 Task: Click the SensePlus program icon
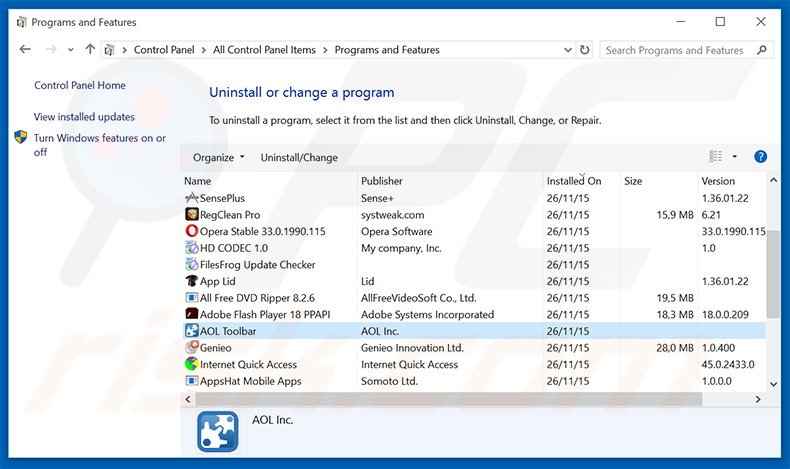[x=191, y=198]
